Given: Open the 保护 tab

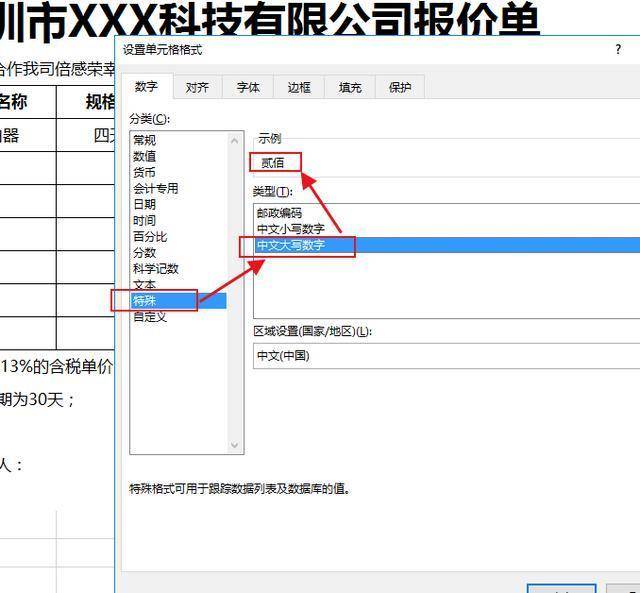Looking at the screenshot, I should [400, 87].
